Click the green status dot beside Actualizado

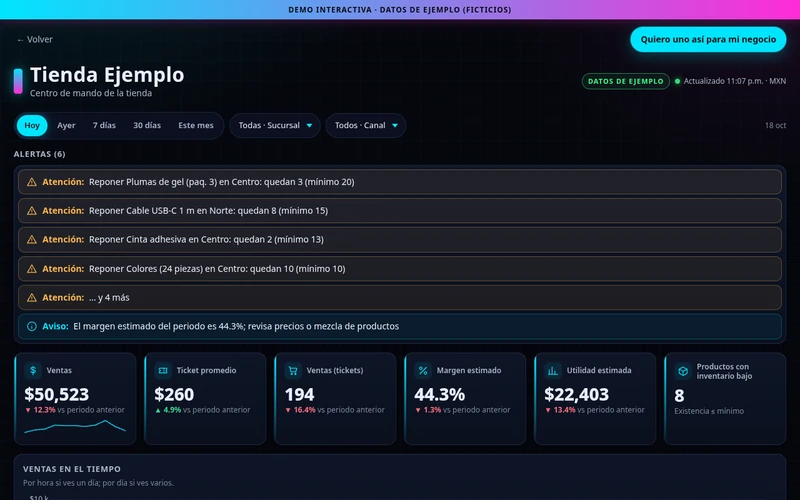click(x=678, y=81)
